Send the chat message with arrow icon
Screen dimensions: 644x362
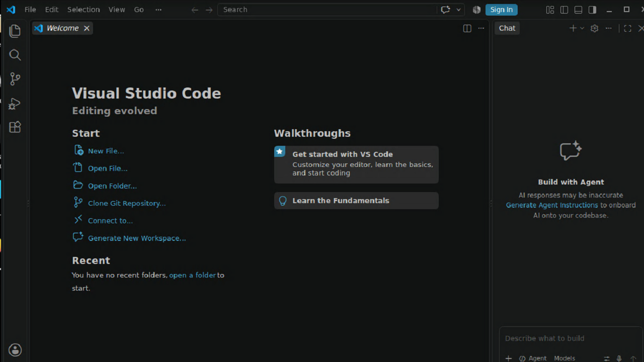tap(633, 358)
